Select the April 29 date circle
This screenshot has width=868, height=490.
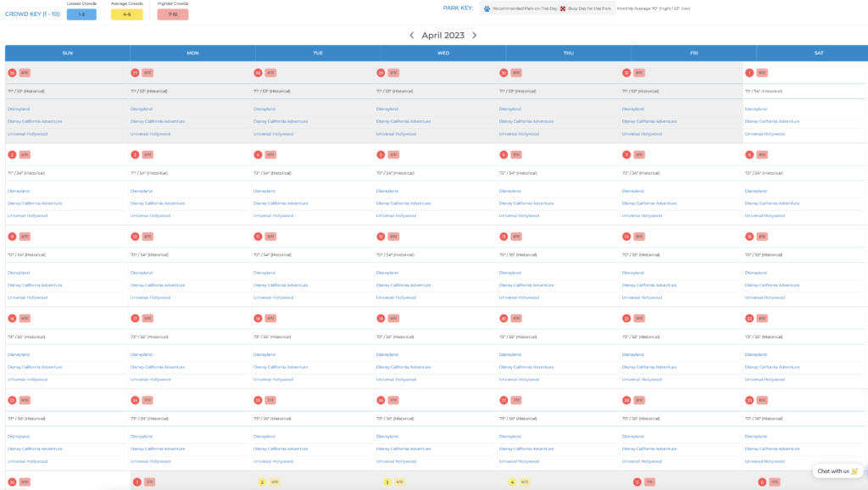click(x=749, y=400)
